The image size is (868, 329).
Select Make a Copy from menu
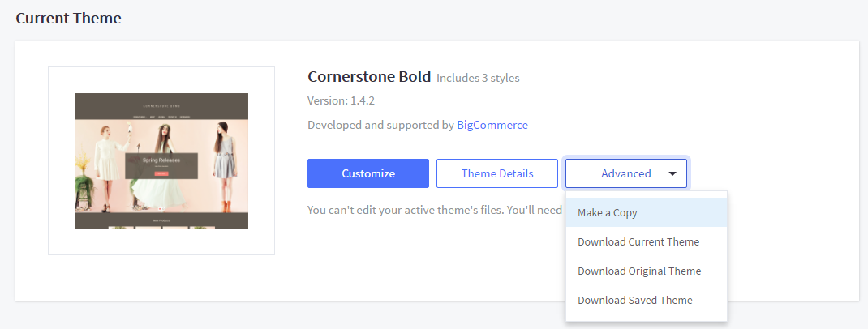point(608,213)
